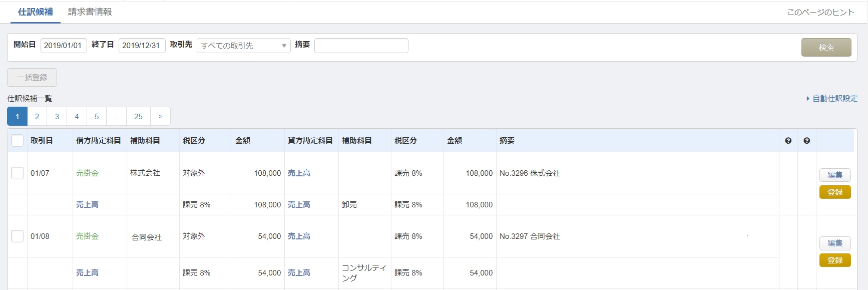The height and width of the screenshot is (290, 868).
Task: Jump to page 25 in pagination
Action: 138,117
